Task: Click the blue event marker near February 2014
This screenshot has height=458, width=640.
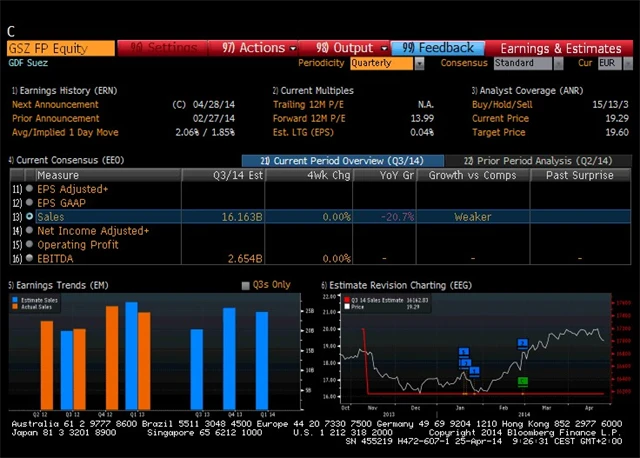Action: (523, 343)
